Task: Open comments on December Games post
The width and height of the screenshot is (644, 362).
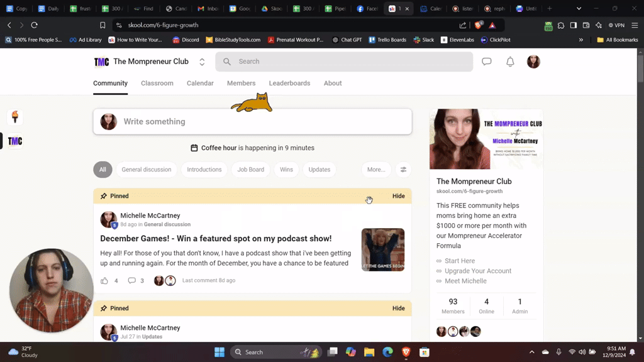Action: [x=132, y=281]
